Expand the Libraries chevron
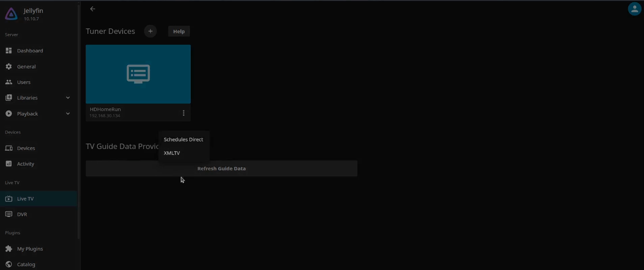Viewport: 644px width, 270px height. (68, 98)
